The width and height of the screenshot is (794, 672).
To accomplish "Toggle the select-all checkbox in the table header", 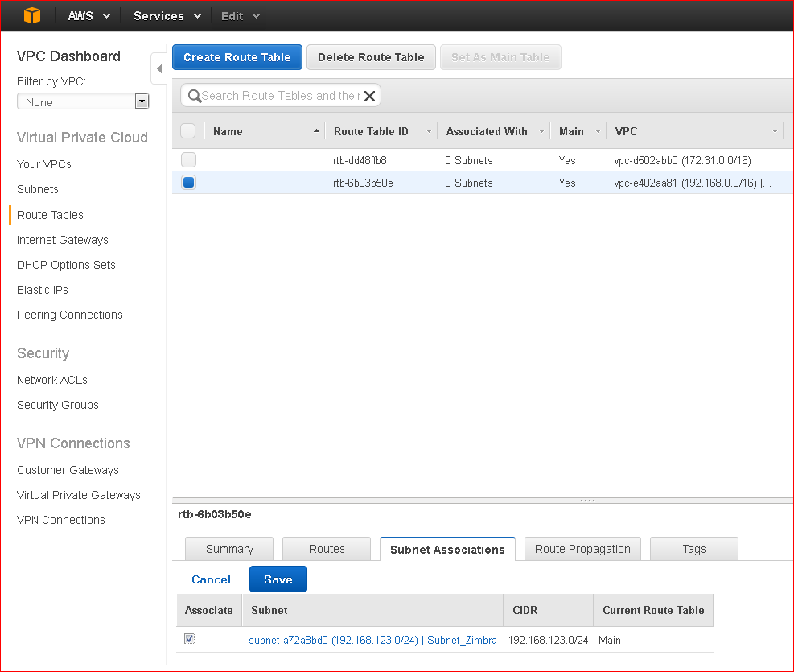I will point(188,130).
